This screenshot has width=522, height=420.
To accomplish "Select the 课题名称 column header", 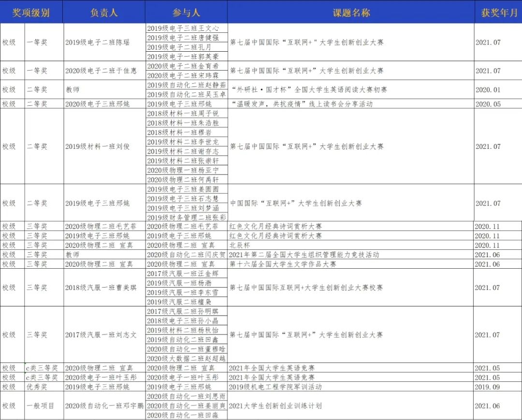I will point(351,13).
